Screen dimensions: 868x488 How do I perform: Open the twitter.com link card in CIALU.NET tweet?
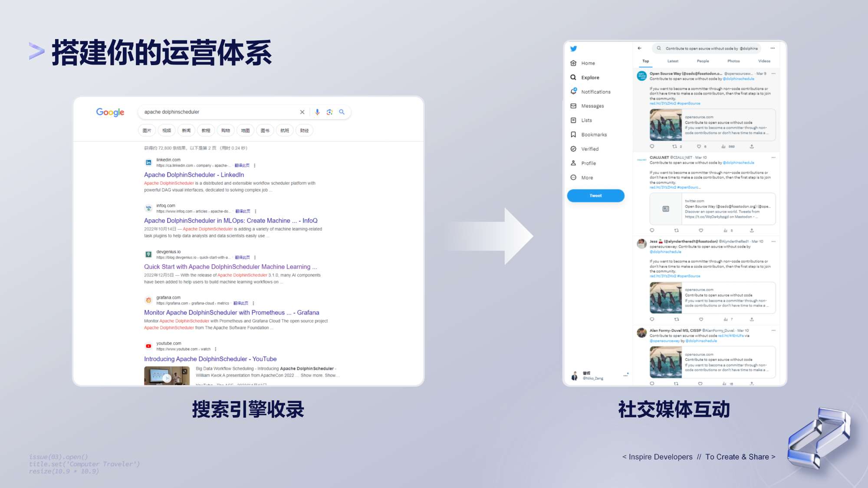(x=713, y=209)
